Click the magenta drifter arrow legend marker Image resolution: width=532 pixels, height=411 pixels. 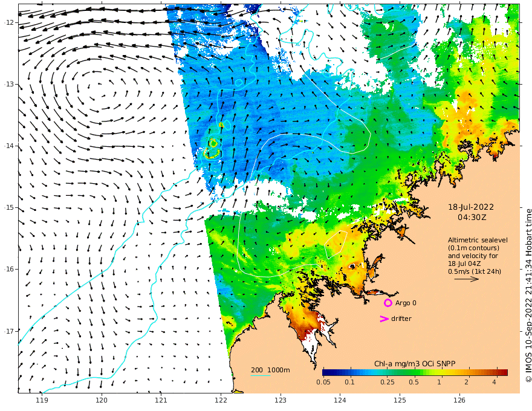[384, 319]
